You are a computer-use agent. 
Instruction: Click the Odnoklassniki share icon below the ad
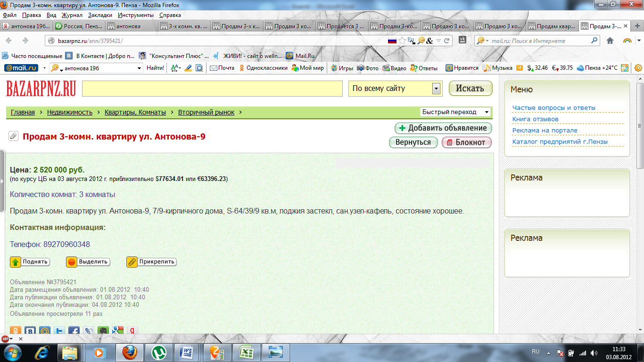point(16,331)
